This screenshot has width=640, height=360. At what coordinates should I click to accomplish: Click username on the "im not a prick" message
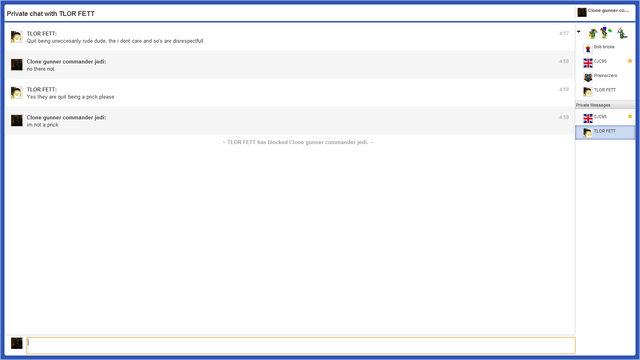66,118
